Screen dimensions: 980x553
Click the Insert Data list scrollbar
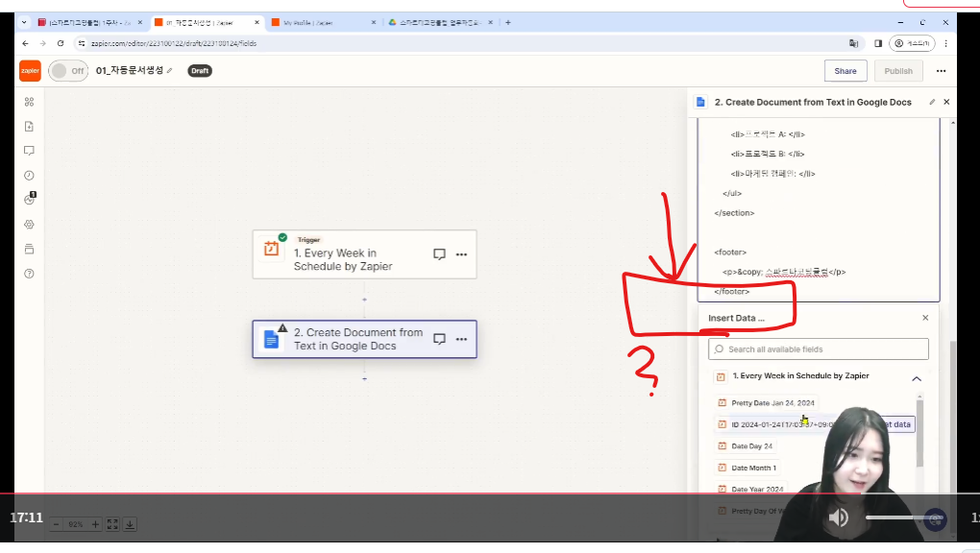click(919, 432)
